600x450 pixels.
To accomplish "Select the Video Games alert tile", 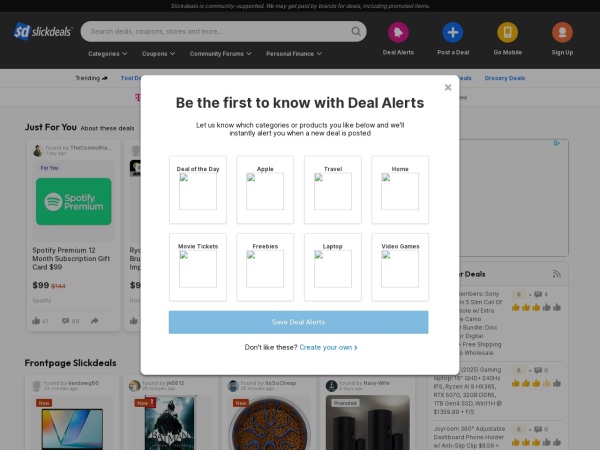I will coord(400,267).
